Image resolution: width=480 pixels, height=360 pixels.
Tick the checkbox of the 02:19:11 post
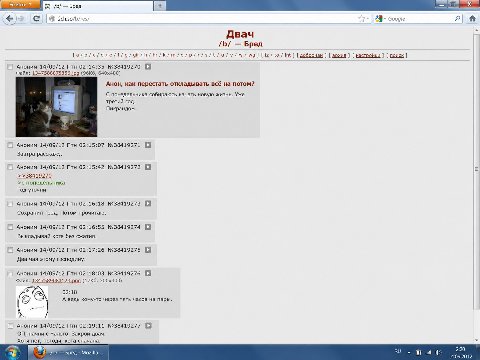pyautogui.click(x=10, y=326)
